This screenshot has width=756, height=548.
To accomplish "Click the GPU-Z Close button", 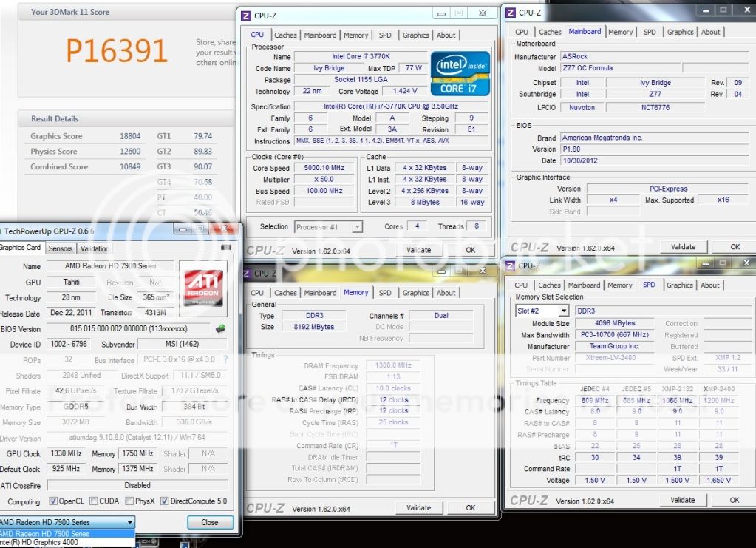I will [x=210, y=522].
